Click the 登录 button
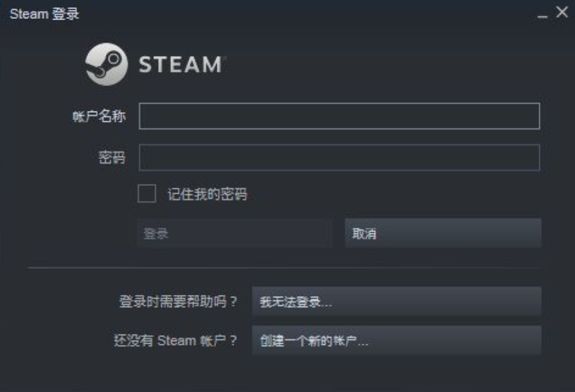Image resolution: width=575 pixels, height=392 pixels. (235, 234)
